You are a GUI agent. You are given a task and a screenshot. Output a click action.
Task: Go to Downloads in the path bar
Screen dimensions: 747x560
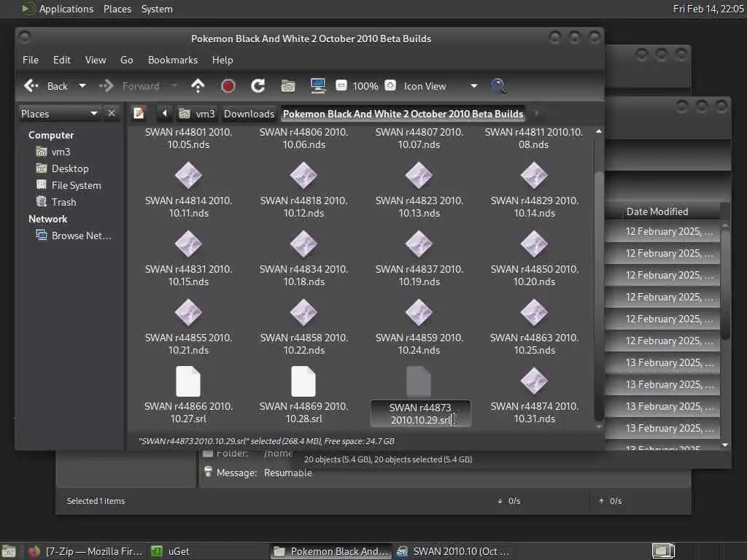pyautogui.click(x=249, y=114)
